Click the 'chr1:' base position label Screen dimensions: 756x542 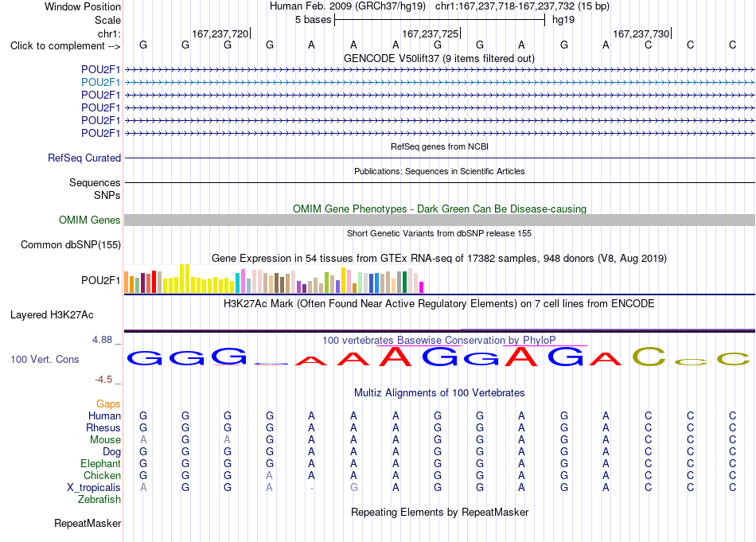point(109,33)
